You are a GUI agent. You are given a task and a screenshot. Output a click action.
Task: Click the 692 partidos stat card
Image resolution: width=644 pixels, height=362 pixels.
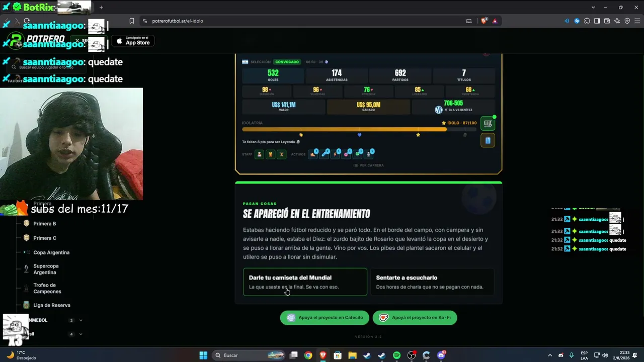pyautogui.click(x=400, y=75)
